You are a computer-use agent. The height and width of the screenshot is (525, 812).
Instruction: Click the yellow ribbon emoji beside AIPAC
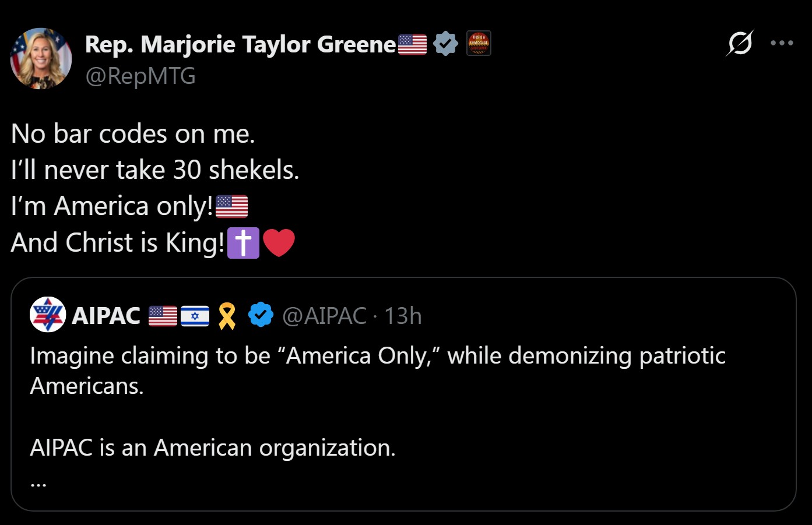[x=227, y=316]
